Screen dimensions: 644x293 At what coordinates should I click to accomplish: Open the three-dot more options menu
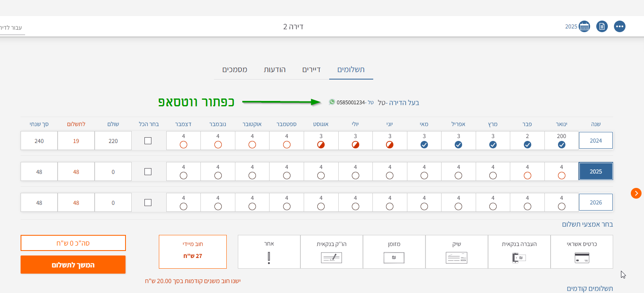620,26
